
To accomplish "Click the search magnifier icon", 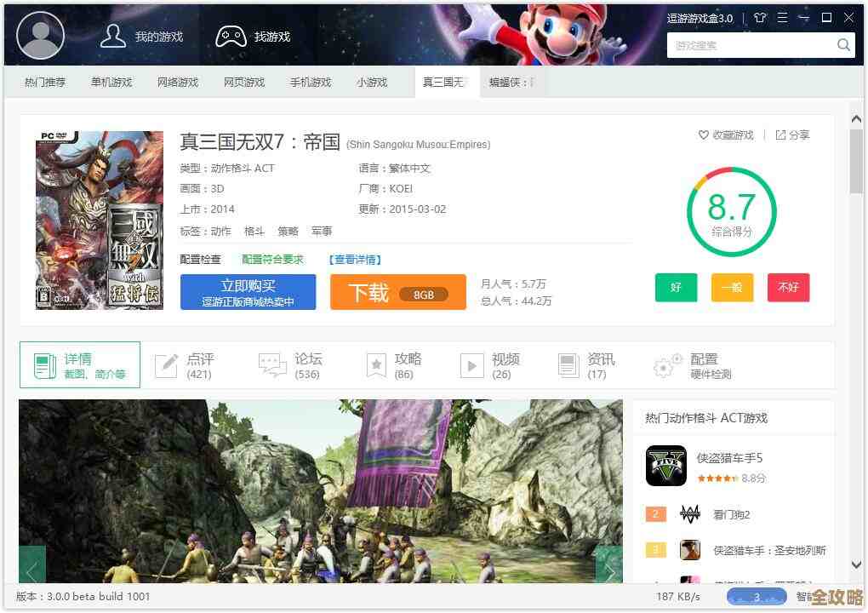I will tap(842, 44).
